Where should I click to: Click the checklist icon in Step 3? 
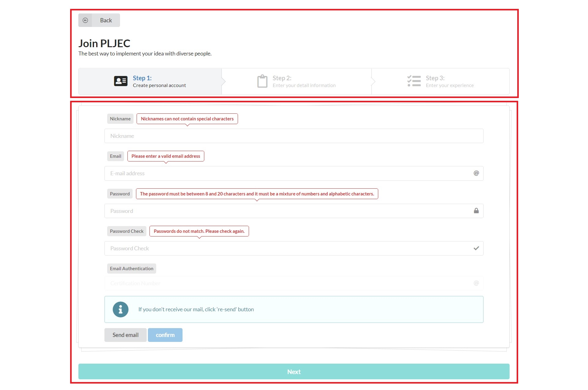click(414, 81)
